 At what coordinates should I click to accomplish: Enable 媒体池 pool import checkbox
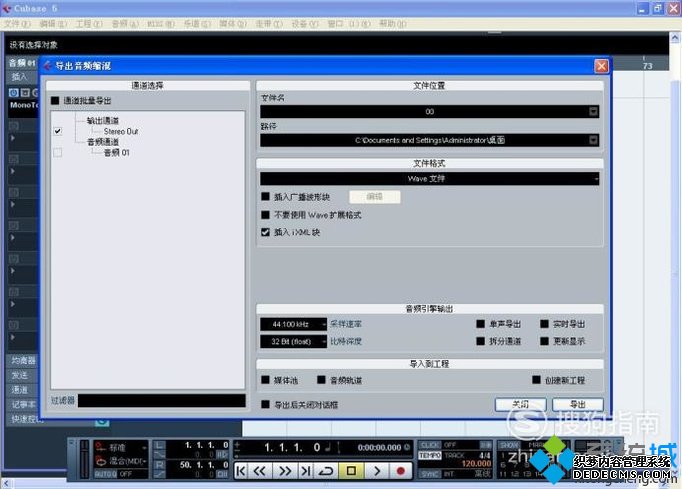point(265,380)
